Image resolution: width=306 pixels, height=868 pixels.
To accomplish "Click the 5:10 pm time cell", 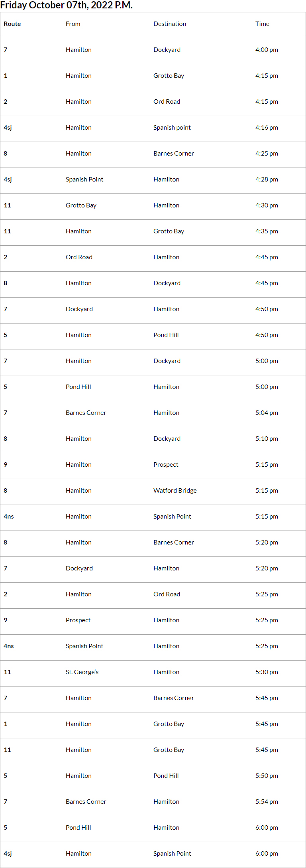I will point(267,439).
